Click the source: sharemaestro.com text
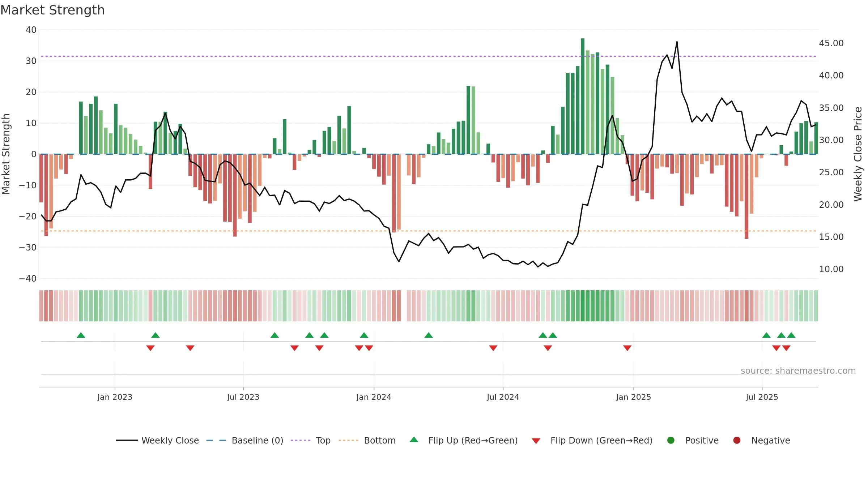868x488 pixels. point(798,371)
